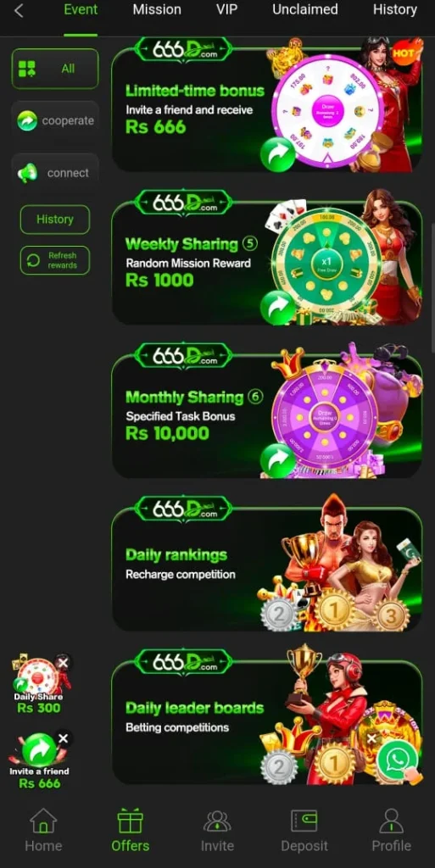
Task: Open the Deposit wallet icon
Action: click(304, 821)
